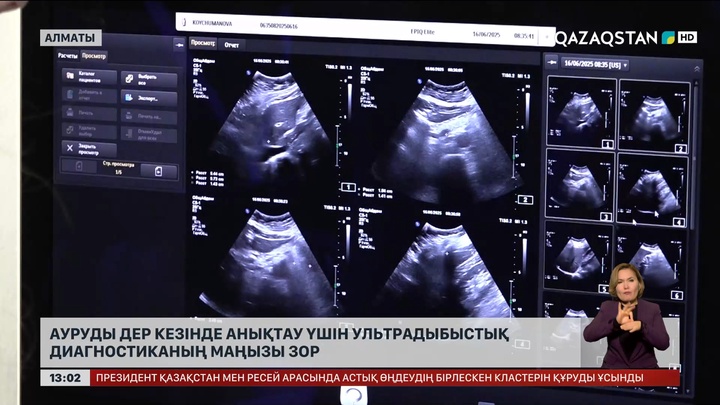Click the Выбрать все select-all button
This screenshot has width=720, height=405.
(150, 78)
